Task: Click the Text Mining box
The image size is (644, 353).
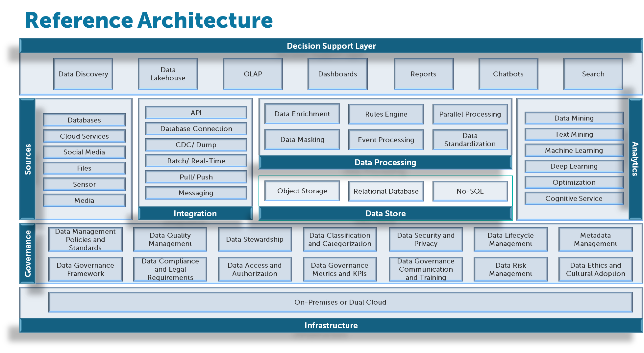Action: [x=574, y=134]
